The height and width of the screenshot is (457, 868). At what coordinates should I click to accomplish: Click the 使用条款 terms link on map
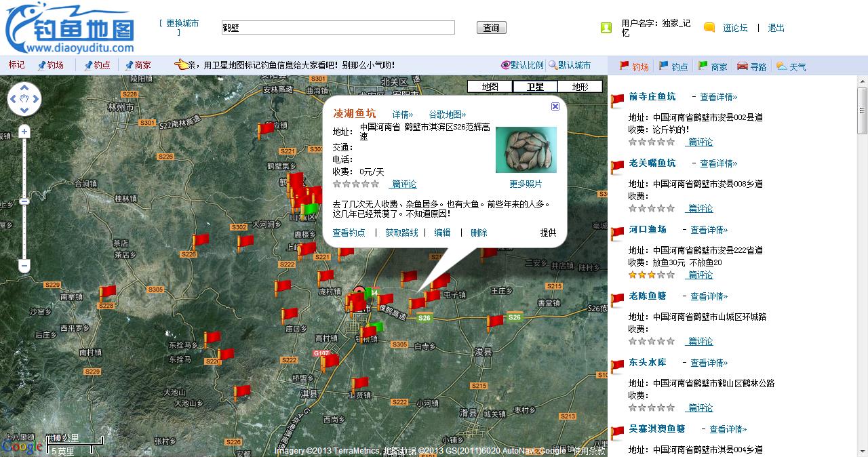click(589, 451)
